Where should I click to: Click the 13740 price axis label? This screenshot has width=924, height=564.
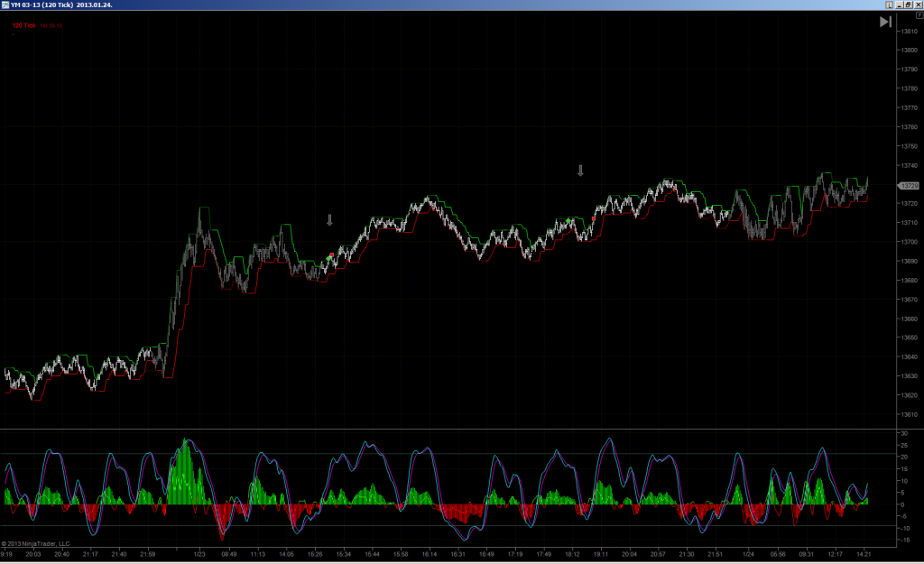[x=910, y=166]
